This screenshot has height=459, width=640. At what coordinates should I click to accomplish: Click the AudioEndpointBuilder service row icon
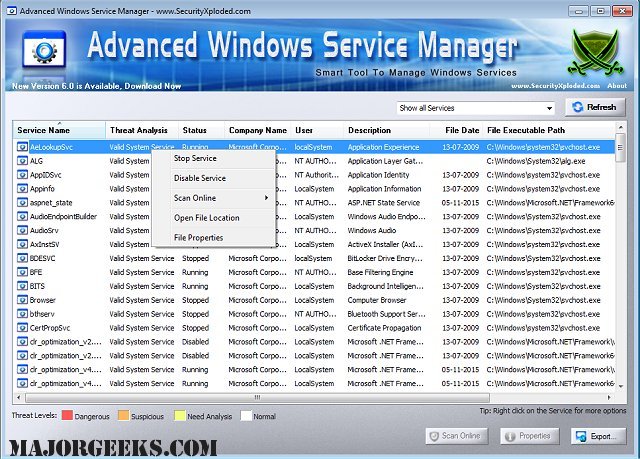click(22, 216)
